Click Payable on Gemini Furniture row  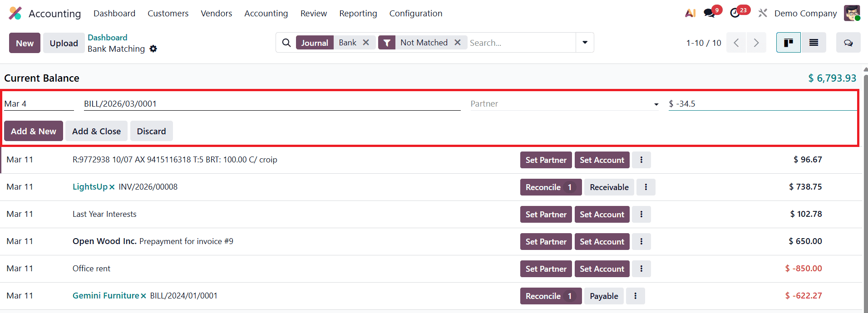pos(604,296)
